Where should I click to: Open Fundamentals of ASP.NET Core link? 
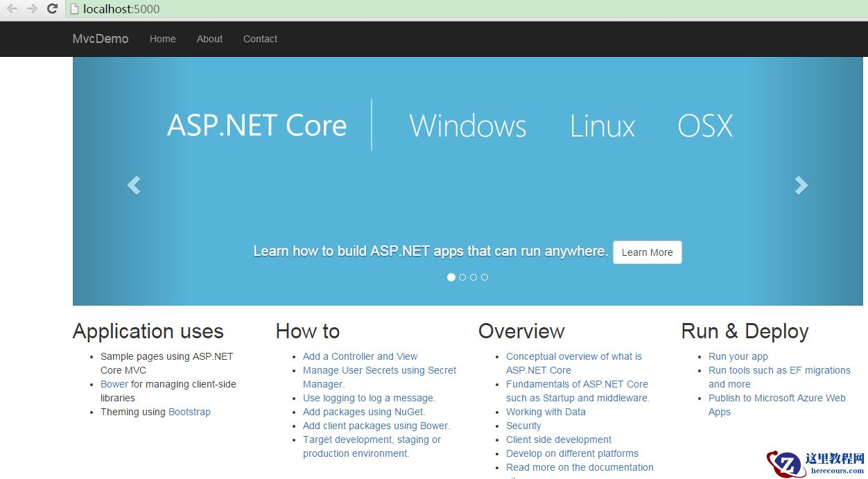pyautogui.click(x=578, y=391)
